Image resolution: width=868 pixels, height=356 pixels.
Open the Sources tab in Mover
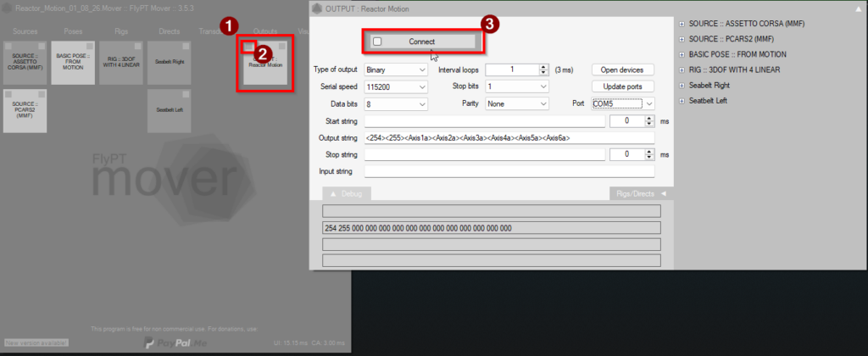(25, 31)
